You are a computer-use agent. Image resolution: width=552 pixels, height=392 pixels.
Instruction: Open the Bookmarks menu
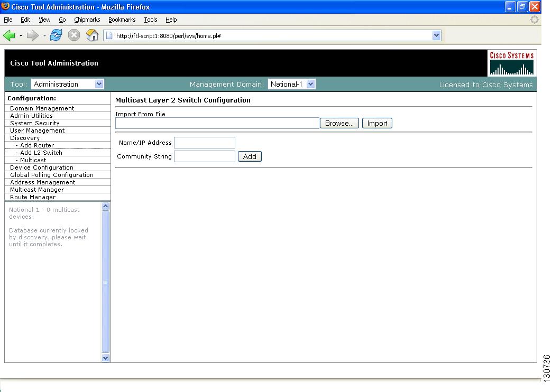(x=122, y=20)
